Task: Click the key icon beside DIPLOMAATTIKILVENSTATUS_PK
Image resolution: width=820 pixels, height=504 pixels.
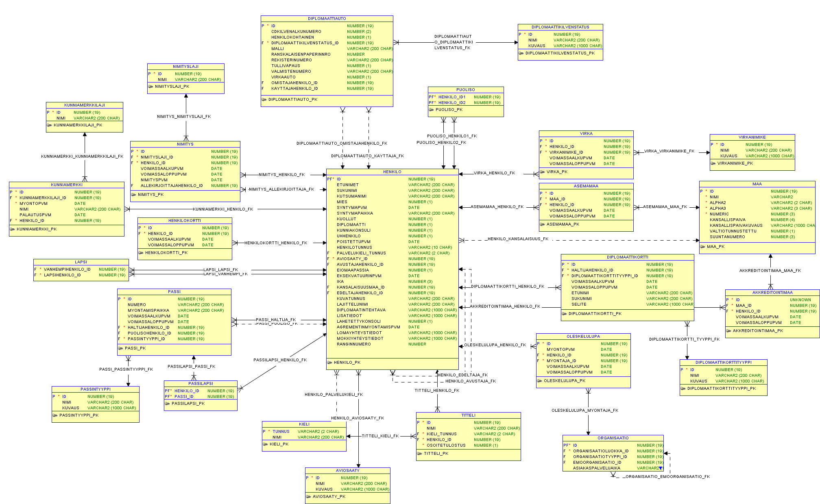Action: (x=521, y=53)
